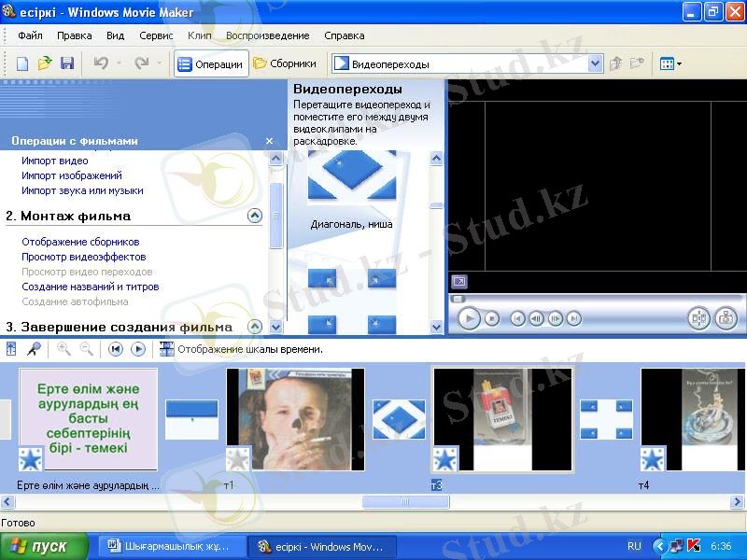Open the Воспроизведение menu
The image size is (747, 560).
coord(267,35)
